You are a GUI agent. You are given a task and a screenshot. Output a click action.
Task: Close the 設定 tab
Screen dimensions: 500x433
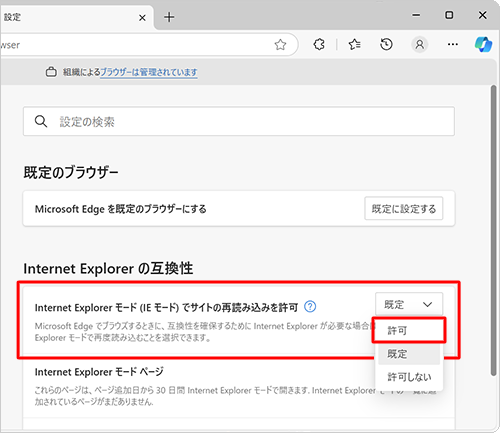[x=142, y=18]
